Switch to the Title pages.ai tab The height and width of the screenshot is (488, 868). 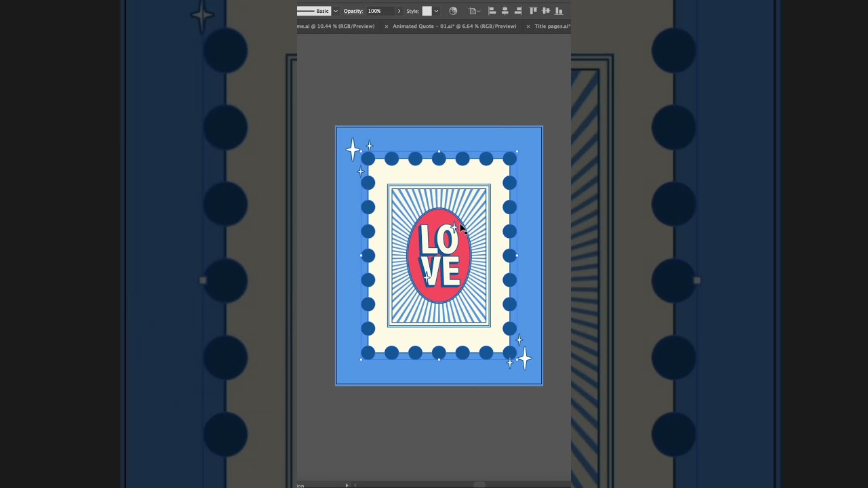click(x=552, y=26)
